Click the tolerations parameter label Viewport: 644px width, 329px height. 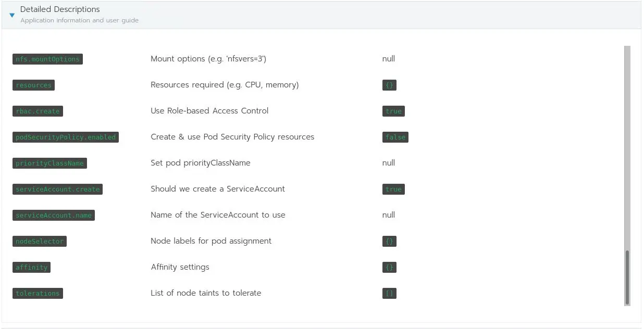point(38,294)
